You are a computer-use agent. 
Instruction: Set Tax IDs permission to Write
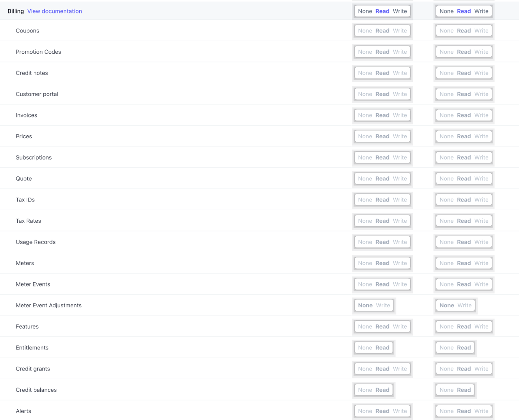pos(399,199)
